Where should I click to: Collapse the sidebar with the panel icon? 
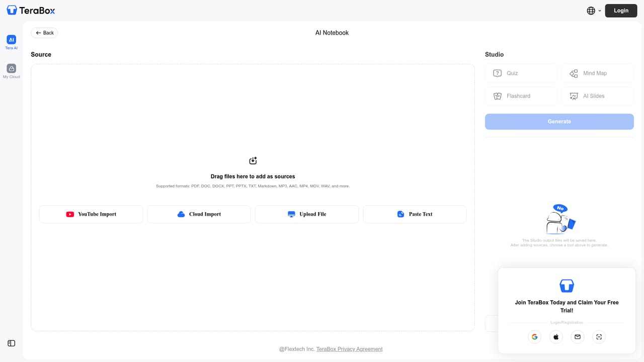[11, 343]
